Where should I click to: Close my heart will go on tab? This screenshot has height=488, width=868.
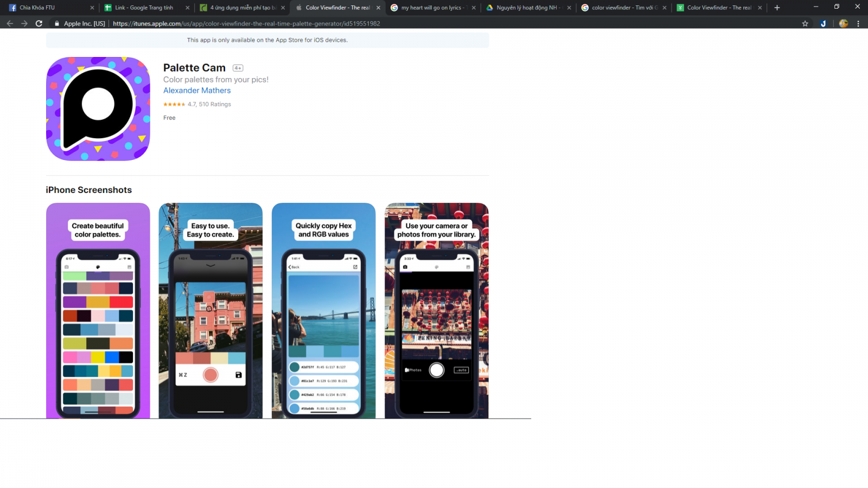click(474, 8)
